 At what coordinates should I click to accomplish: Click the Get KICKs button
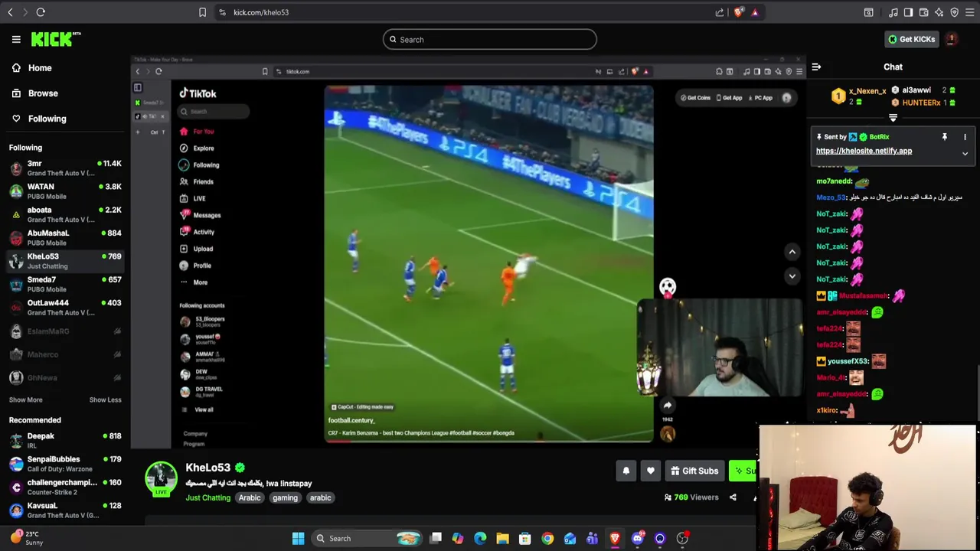point(911,39)
